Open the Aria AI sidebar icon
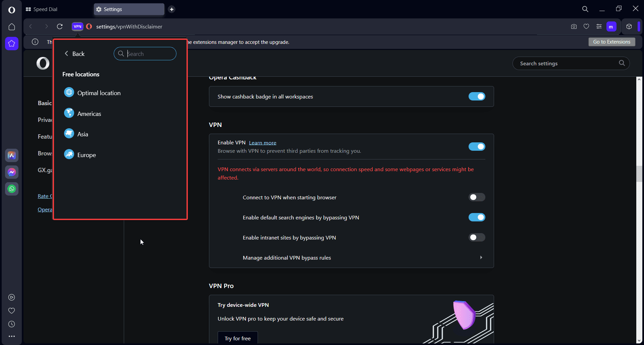Viewport: 644px width, 345px height. pos(12,155)
